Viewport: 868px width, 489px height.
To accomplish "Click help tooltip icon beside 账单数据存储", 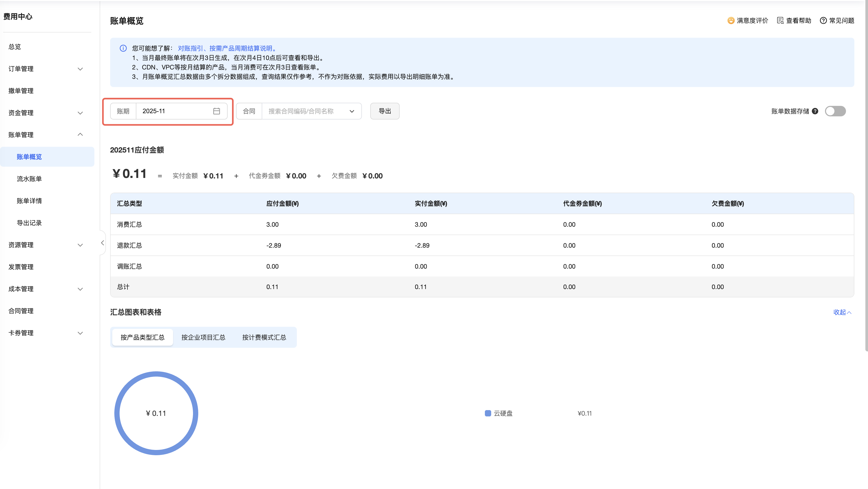I will (x=815, y=111).
